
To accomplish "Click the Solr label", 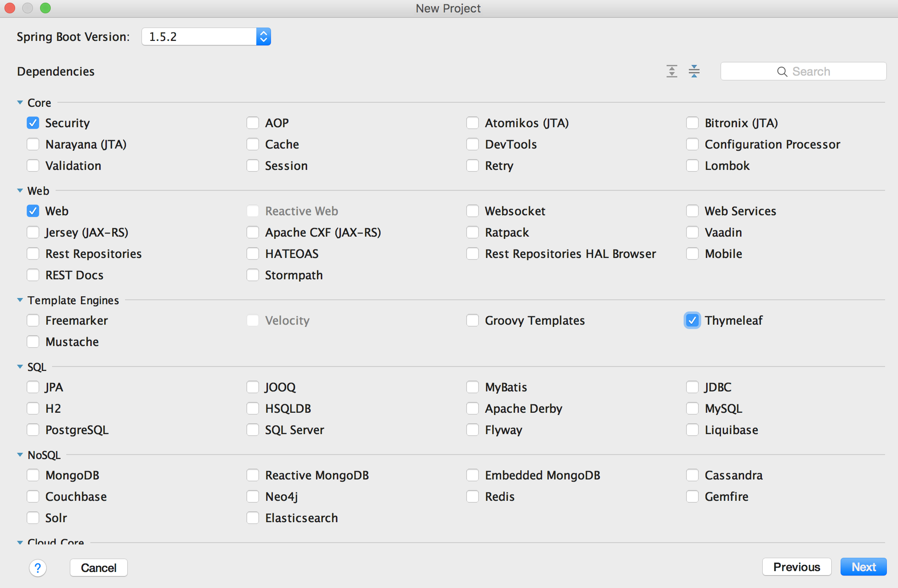I will 56,518.
